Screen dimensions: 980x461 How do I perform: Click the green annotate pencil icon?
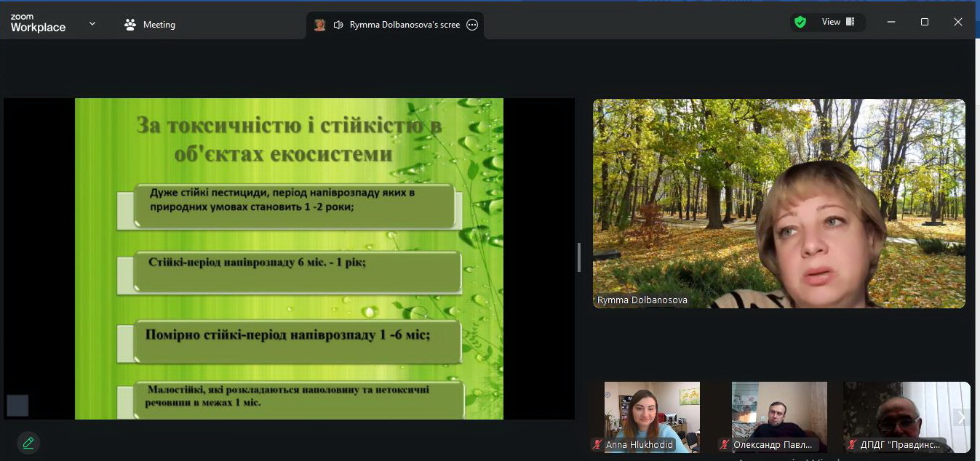[28, 442]
